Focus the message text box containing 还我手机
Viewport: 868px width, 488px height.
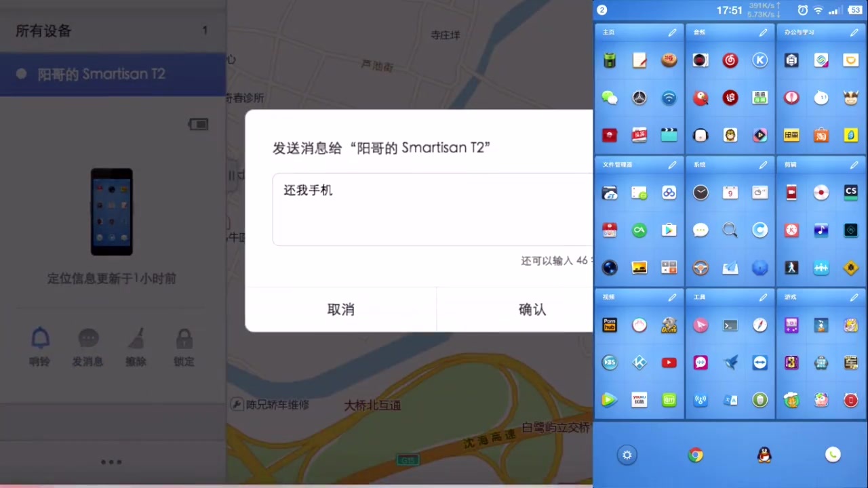click(x=433, y=209)
